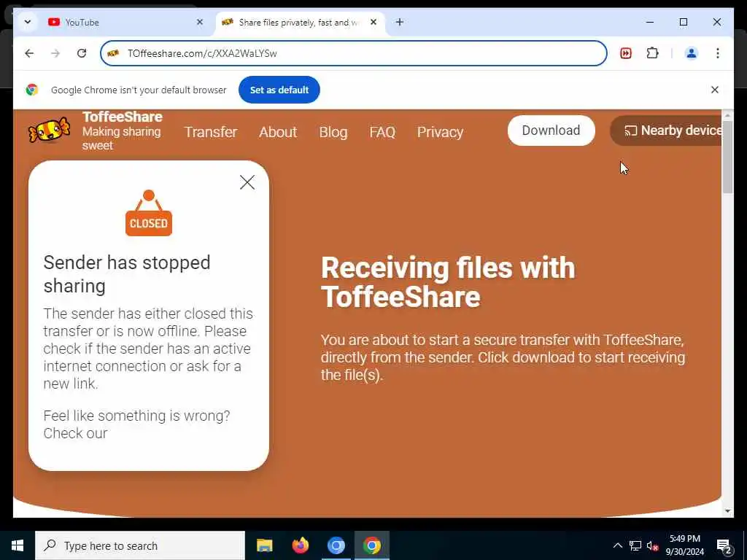Click the scrollbar down arrow
Viewport: 747px width, 560px height.
727,511
